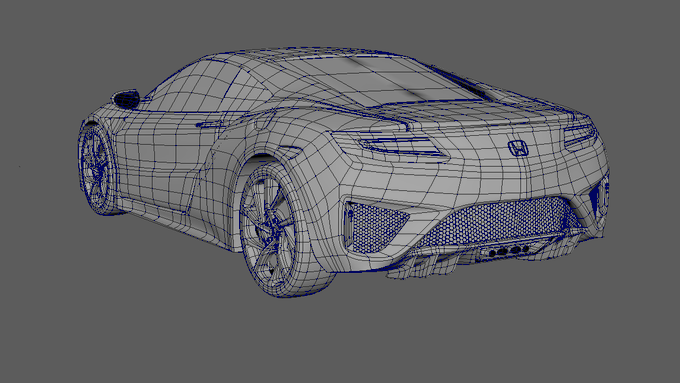Viewport: 680px width, 383px height.
Task: Select the left rear vent mesh
Action: tap(375, 227)
